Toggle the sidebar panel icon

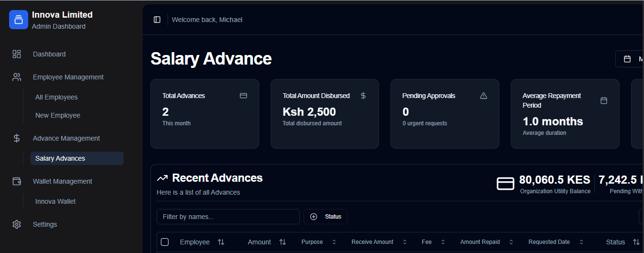coord(157,20)
